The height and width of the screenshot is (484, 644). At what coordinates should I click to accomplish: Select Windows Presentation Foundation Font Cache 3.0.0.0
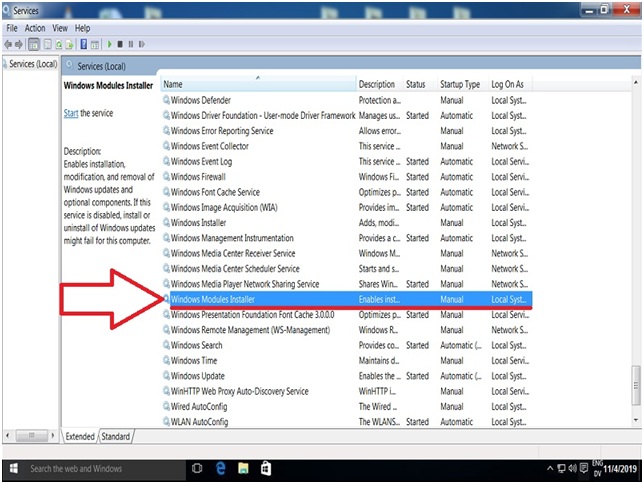click(346, 315)
